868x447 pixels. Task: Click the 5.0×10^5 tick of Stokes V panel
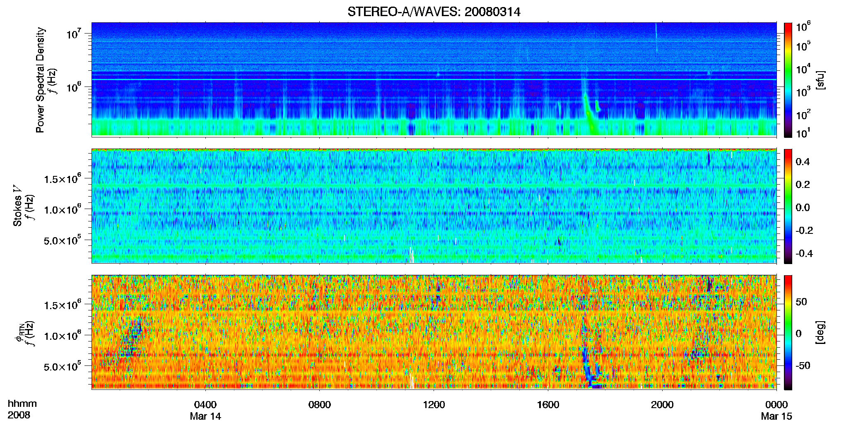pos(63,240)
